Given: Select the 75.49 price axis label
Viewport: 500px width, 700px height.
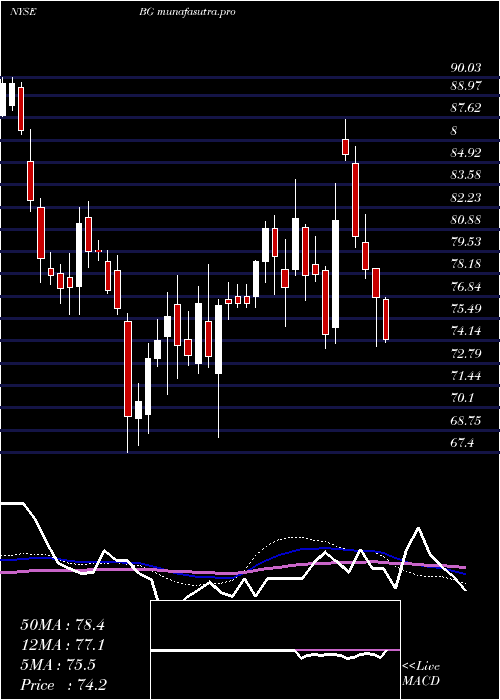Looking at the screenshot, I should click(x=466, y=308).
